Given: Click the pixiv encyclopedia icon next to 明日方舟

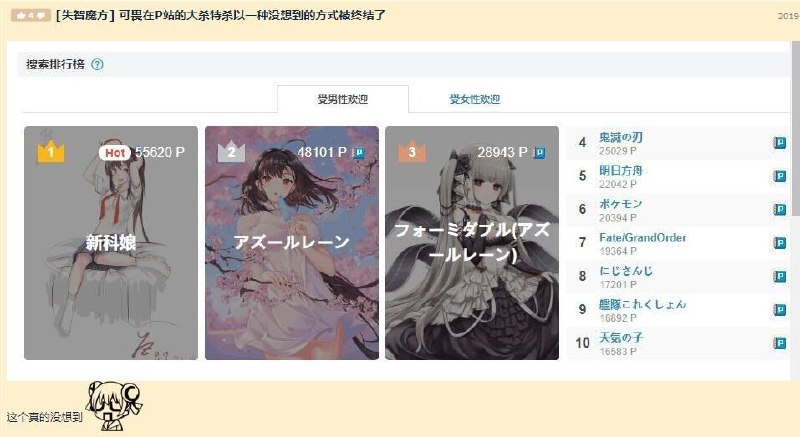Looking at the screenshot, I should 779,176.
